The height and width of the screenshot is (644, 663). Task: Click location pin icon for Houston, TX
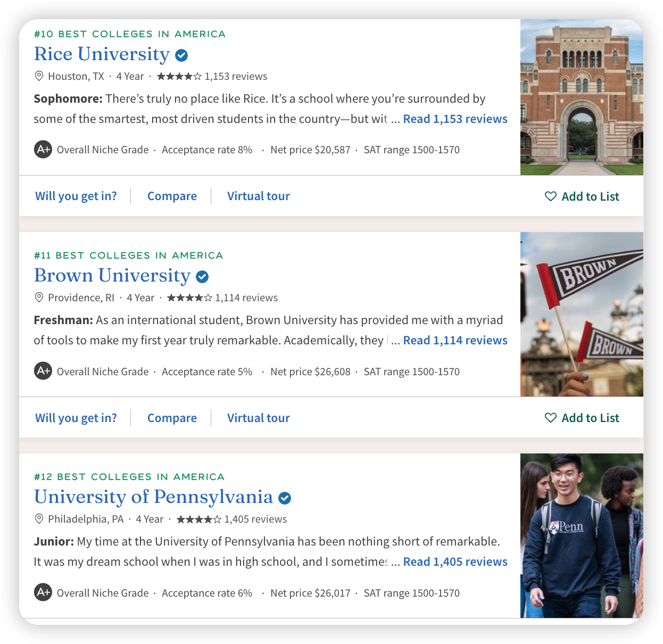coord(39,76)
